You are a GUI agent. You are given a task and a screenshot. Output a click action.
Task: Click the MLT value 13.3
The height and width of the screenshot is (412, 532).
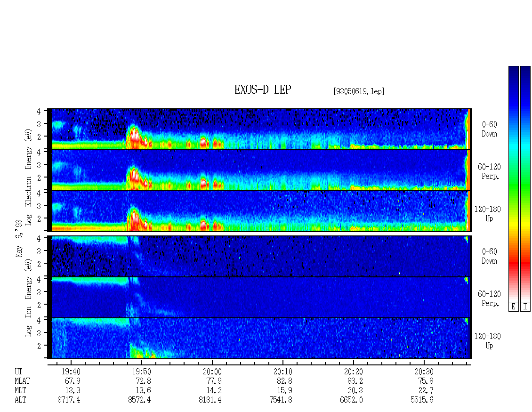click(73, 391)
